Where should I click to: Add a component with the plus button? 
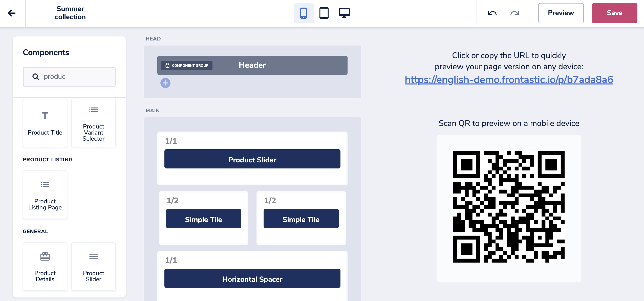(x=165, y=83)
